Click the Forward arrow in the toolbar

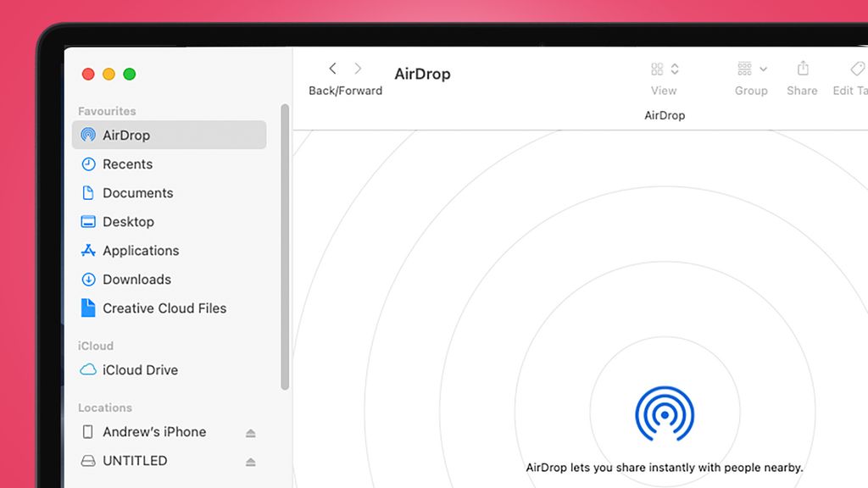(x=358, y=69)
